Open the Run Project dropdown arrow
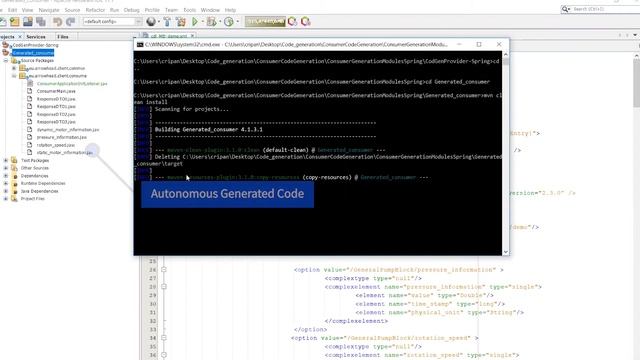The width and height of the screenshot is (640, 360). click(202, 22)
